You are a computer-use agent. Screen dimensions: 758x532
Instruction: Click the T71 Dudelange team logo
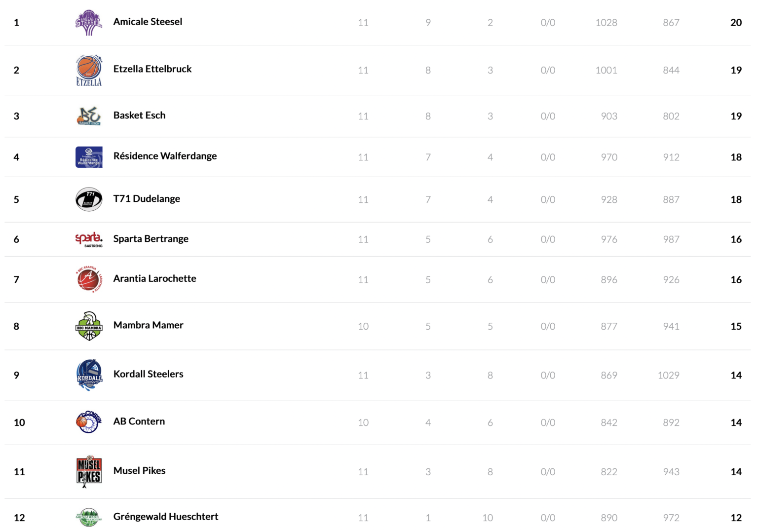click(89, 199)
